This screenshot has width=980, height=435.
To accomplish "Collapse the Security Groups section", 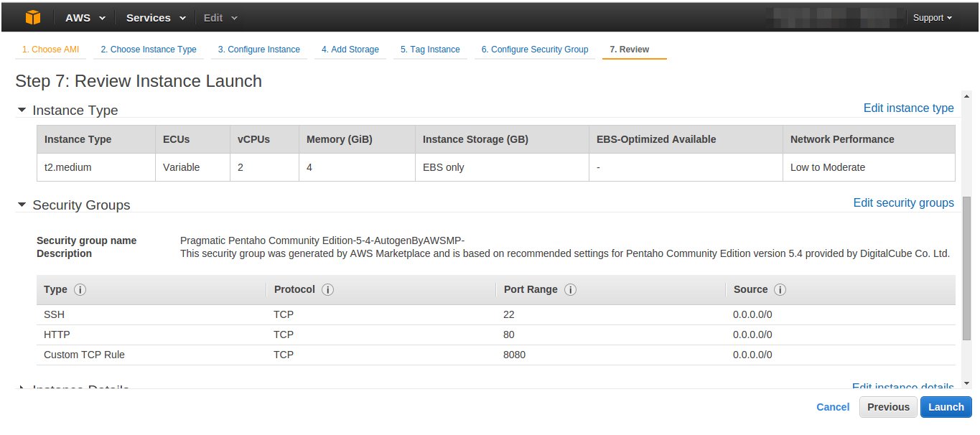I will 22,205.
